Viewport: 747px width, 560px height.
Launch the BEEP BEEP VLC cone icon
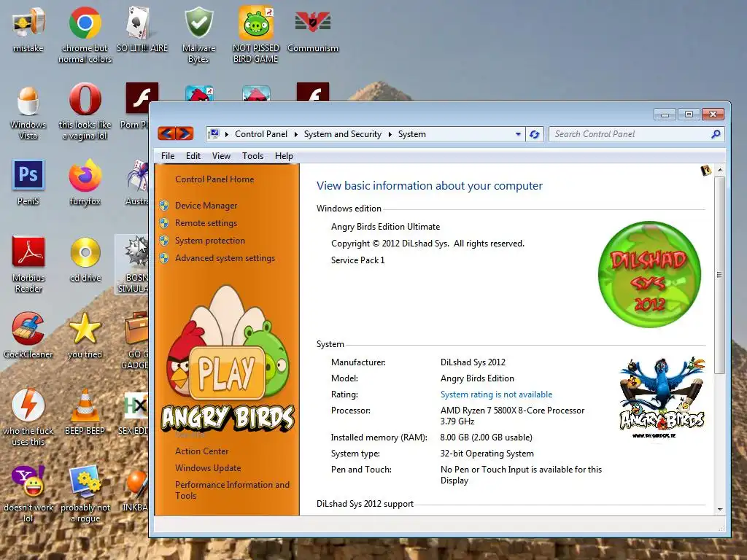(85, 413)
